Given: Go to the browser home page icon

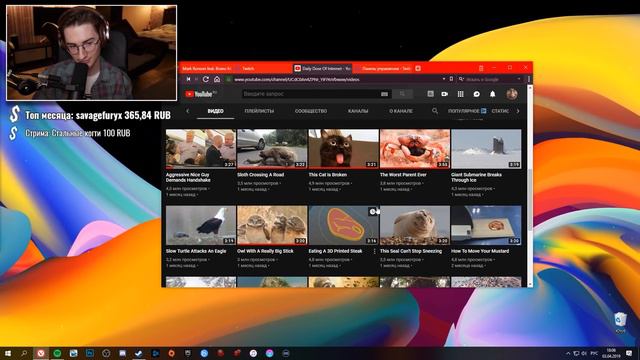Looking at the screenshot, I should tap(217, 79).
